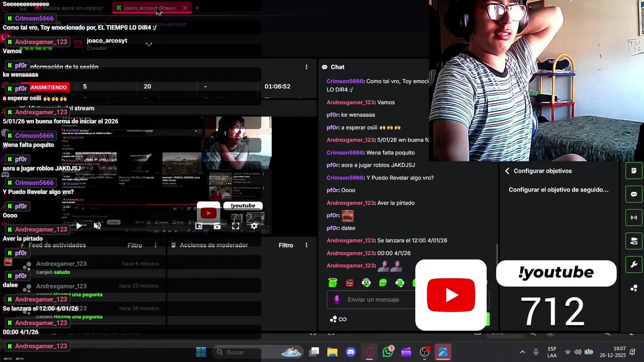Open the broadcast signal panel in right sidebar

click(x=634, y=218)
